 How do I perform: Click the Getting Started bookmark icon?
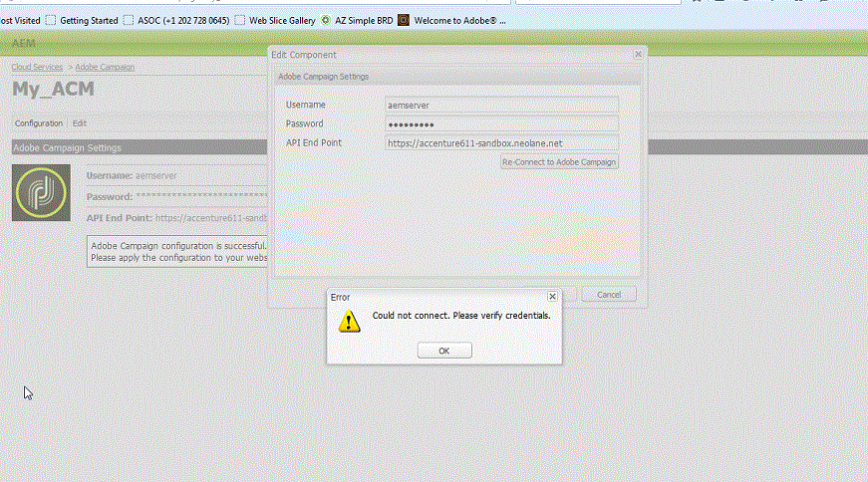click(x=51, y=21)
